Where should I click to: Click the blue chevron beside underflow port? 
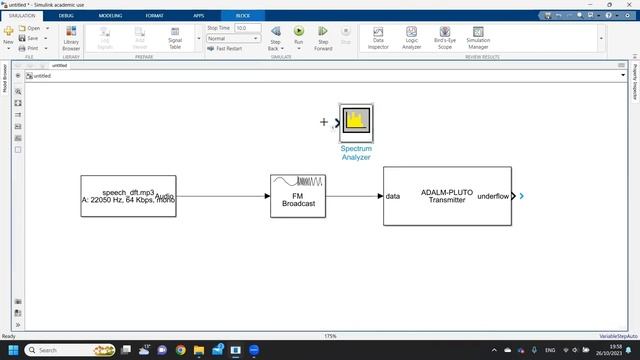(x=521, y=196)
